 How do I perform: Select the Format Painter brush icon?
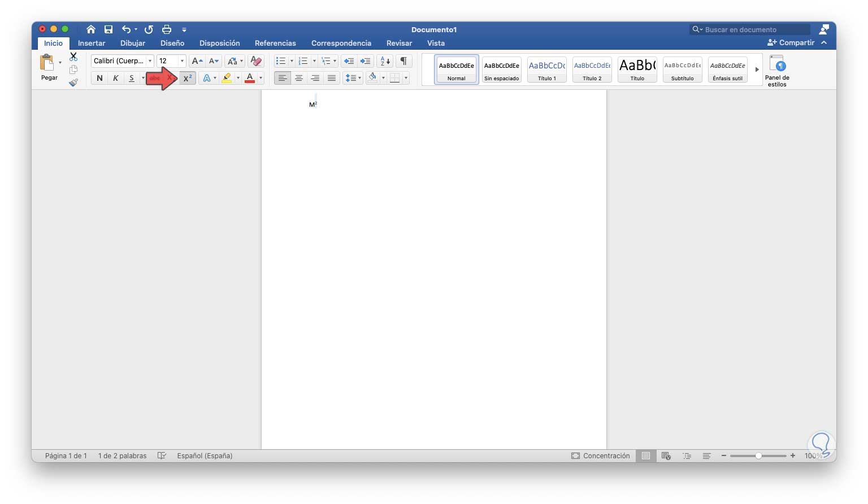[73, 82]
